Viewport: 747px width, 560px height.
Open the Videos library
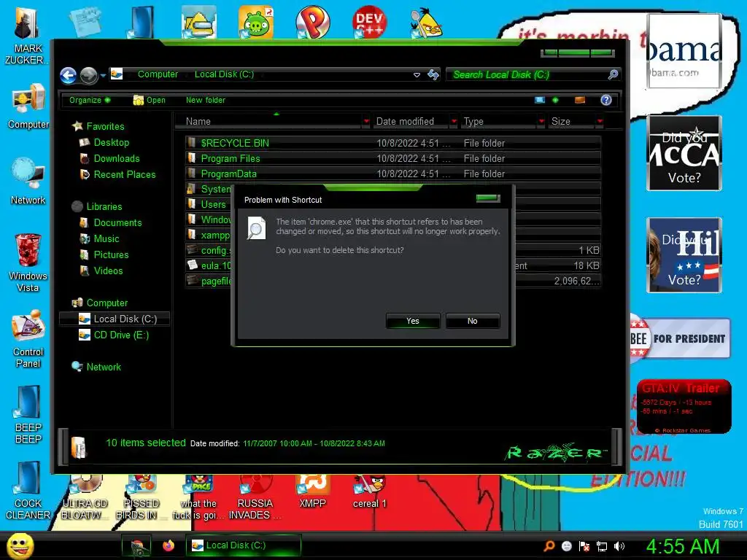click(x=101, y=271)
